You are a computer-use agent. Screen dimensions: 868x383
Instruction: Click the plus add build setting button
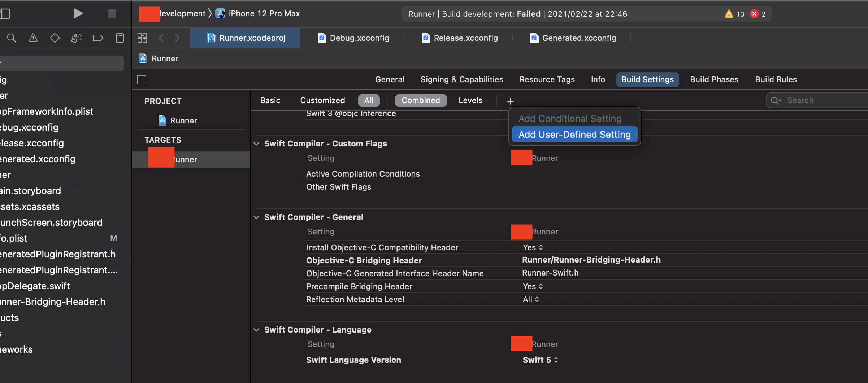[510, 101]
